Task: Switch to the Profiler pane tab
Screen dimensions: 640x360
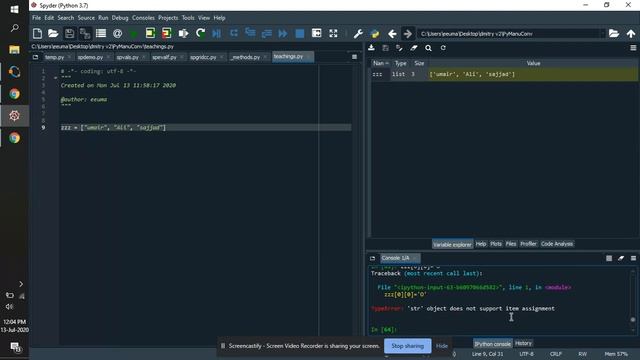Action: pos(529,244)
